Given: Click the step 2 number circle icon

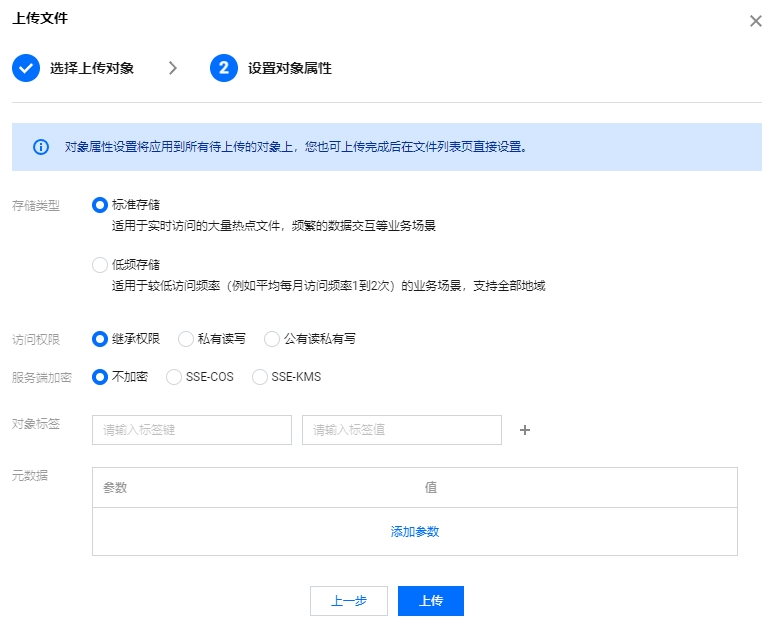Looking at the screenshot, I should tap(223, 68).
